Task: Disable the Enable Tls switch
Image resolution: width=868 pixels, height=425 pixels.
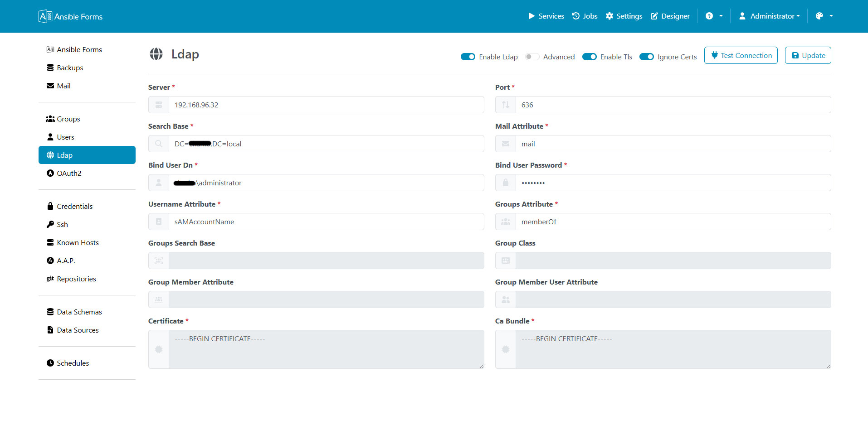Action: click(590, 57)
